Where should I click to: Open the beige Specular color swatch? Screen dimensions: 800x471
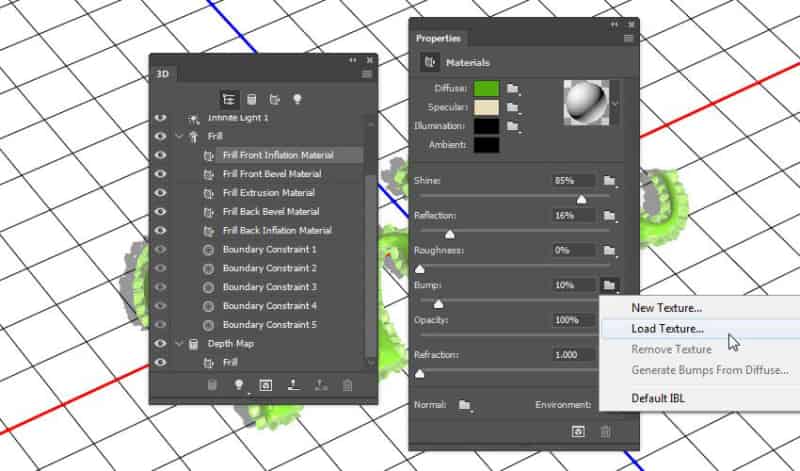point(487,108)
